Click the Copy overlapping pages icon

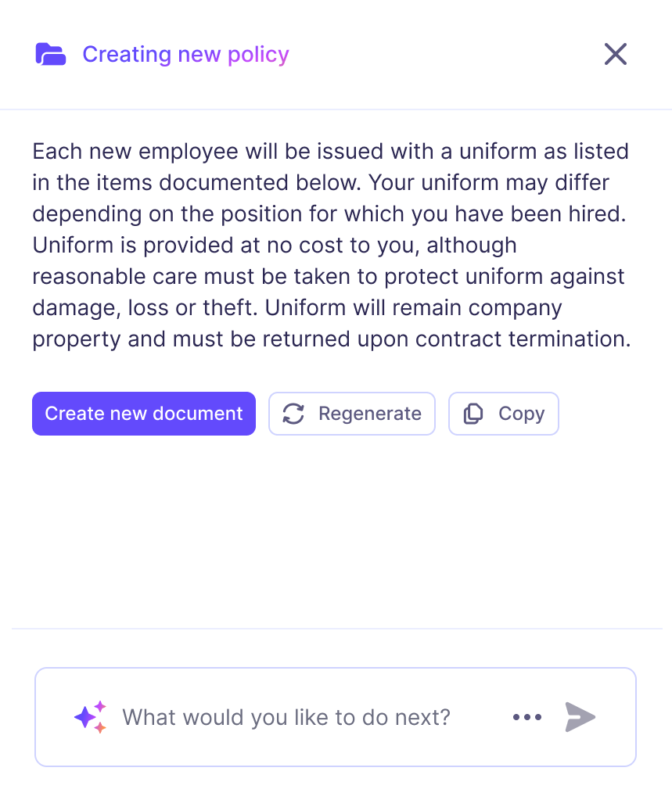[x=473, y=414]
